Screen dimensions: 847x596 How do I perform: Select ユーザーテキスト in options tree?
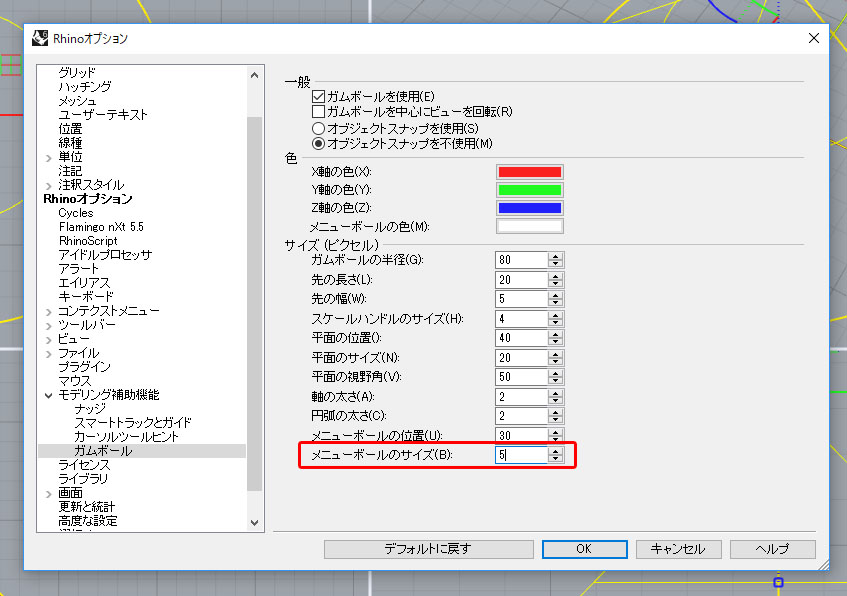(103, 115)
